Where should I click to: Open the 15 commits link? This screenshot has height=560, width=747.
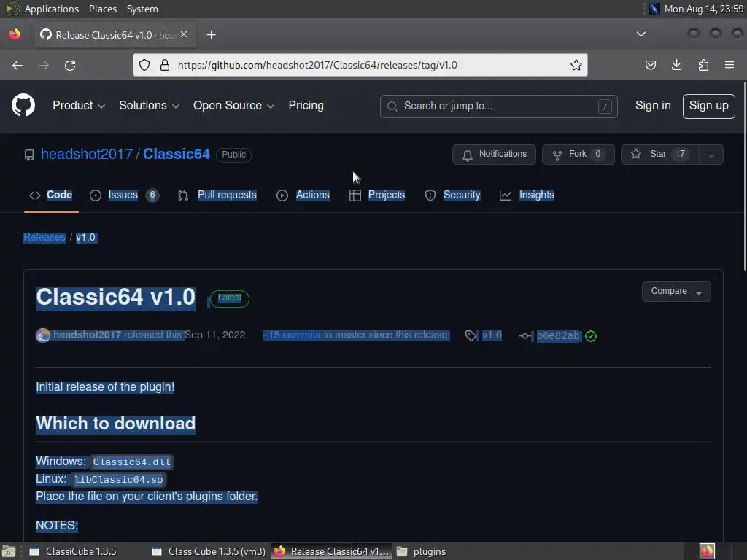295,335
